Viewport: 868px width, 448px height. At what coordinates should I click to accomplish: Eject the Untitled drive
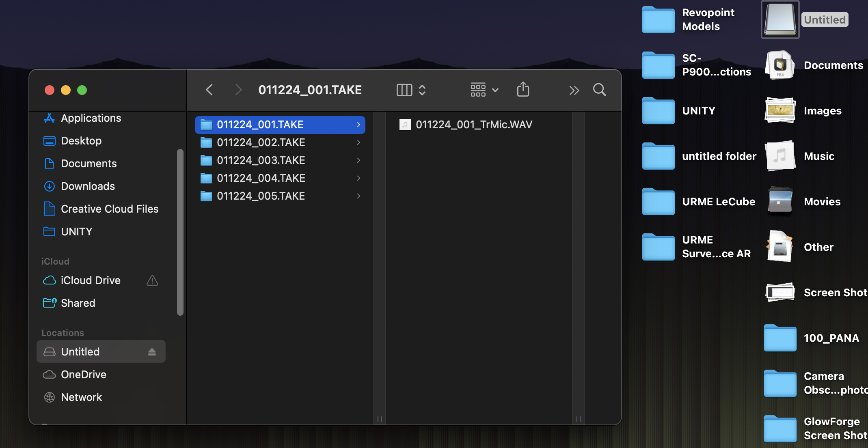152,352
